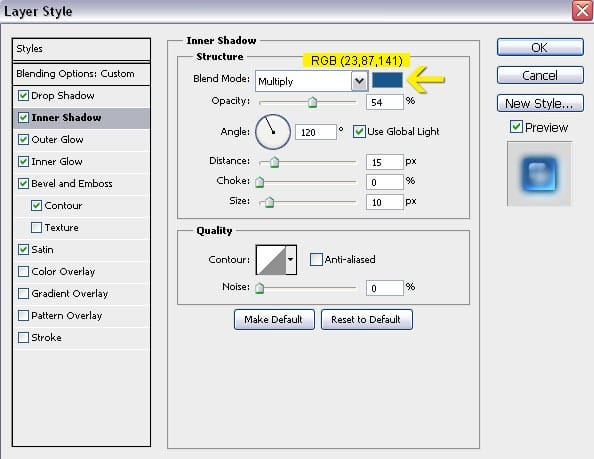Screen dimensions: 594x459
Task: Select the Gradient Overlay style entry
Action: (x=70, y=293)
